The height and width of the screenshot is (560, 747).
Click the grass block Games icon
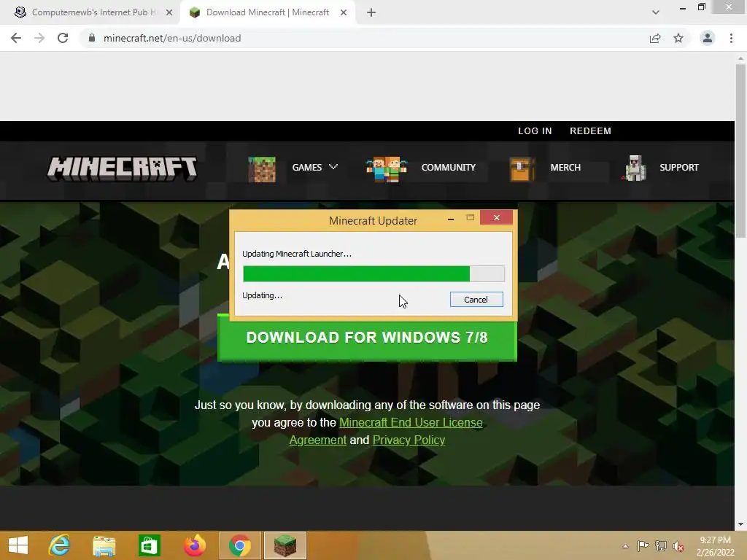pyautogui.click(x=262, y=169)
